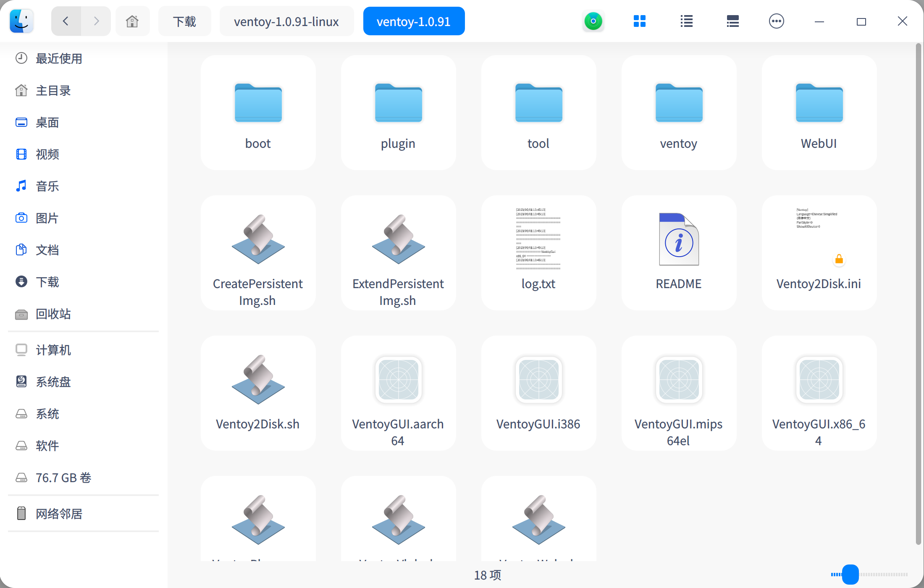Navigate back with left arrow
The image size is (924, 588).
[66, 21]
